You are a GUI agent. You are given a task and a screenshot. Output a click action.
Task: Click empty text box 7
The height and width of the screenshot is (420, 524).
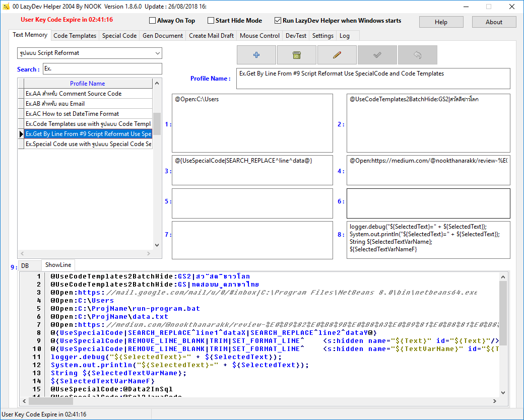252,240
